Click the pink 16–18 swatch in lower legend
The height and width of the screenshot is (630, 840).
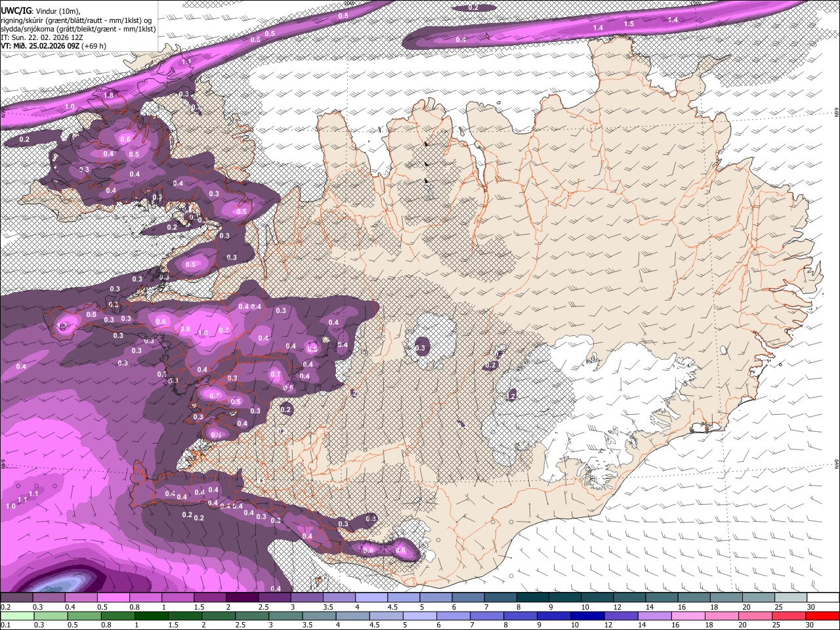point(688,616)
